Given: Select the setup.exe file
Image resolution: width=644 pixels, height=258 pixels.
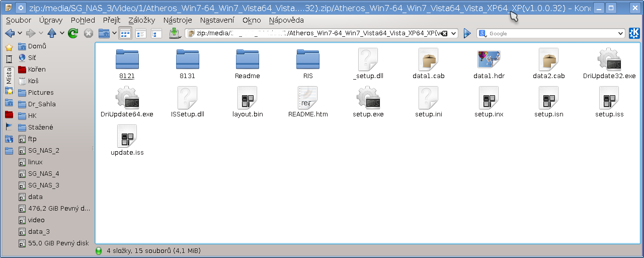Looking at the screenshot, I should click(x=368, y=102).
